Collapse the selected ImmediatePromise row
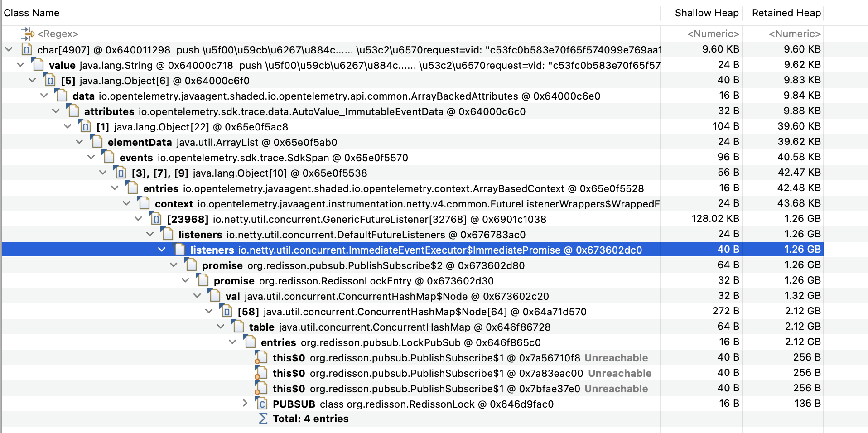 pos(162,249)
